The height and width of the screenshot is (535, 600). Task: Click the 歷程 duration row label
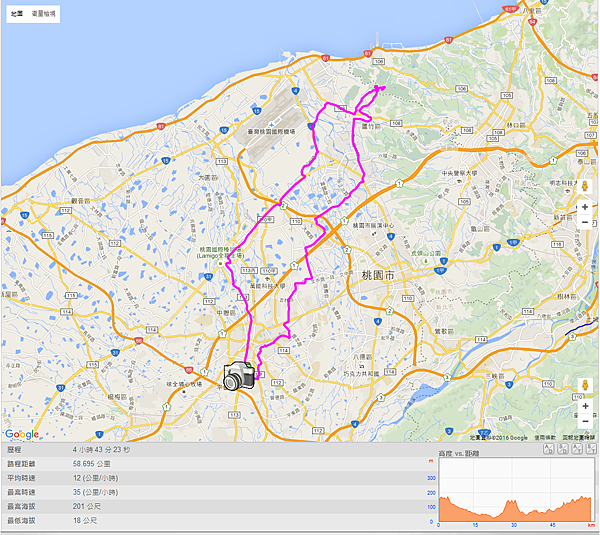(x=14, y=450)
